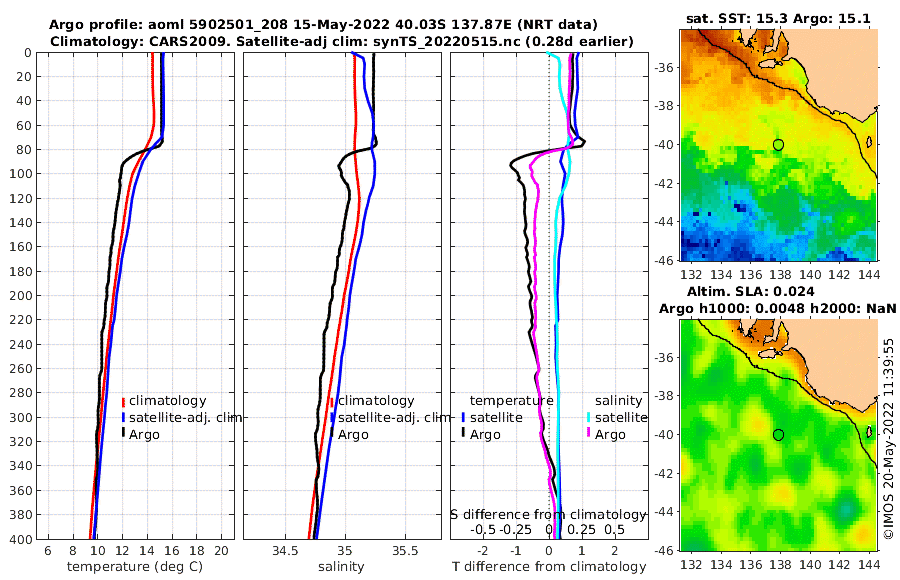Click the 'salinity' x-axis label
Screen dimensions: 900x580
(341, 566)
